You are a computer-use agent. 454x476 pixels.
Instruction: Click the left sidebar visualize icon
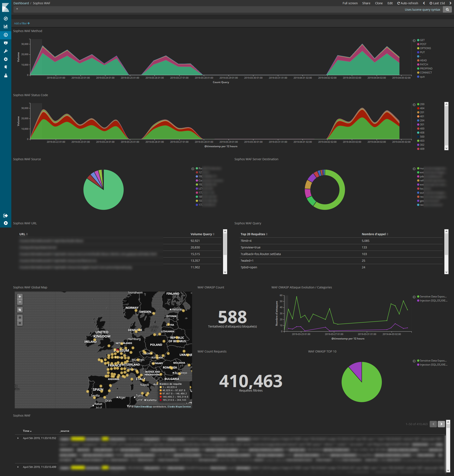coord(6,26)
